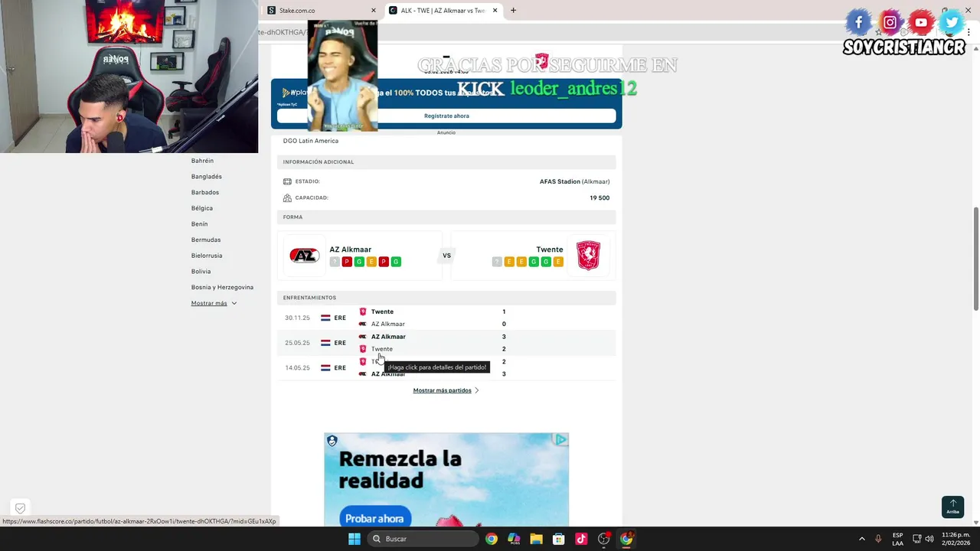Open the 14.05.25 match date

point(297,368)
